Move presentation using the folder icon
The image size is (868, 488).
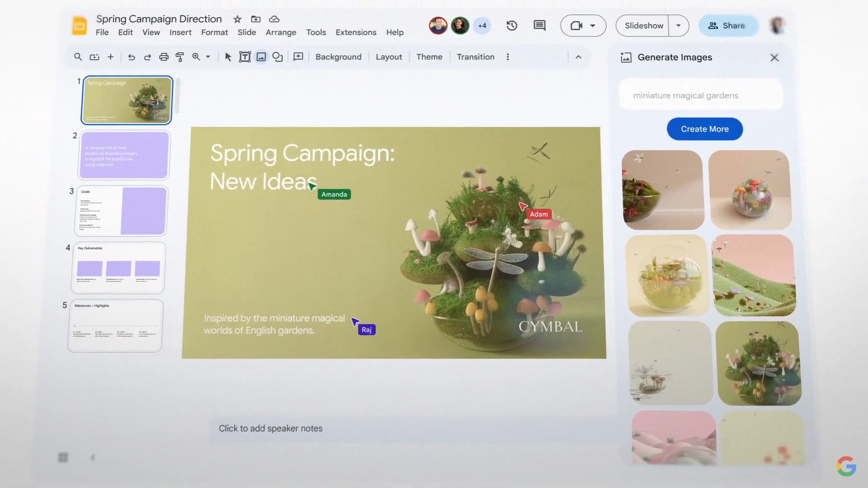point(256,19)
